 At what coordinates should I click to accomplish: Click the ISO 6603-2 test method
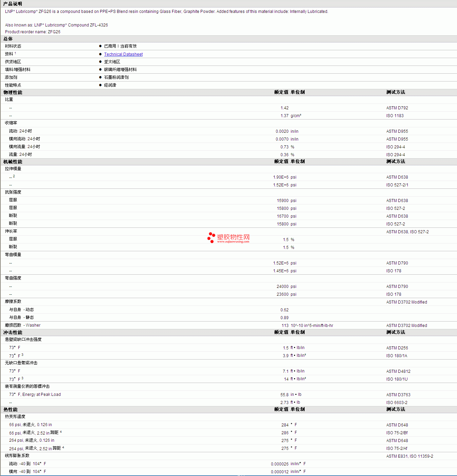click(397, 403)
